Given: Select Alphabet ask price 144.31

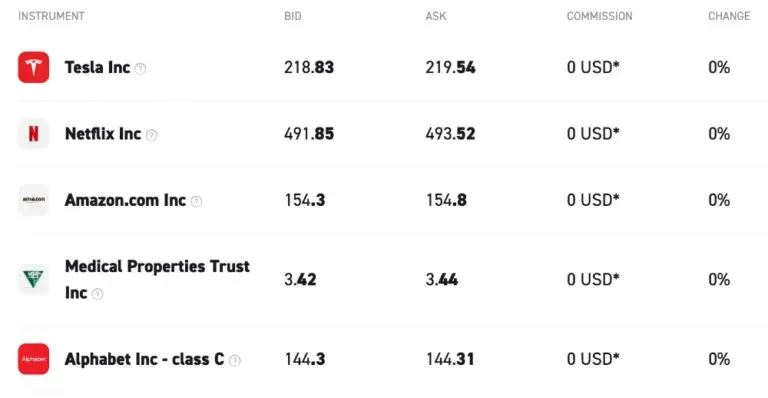Looking at the screenshot, I should pyautogui.click(x=450, y=359).
